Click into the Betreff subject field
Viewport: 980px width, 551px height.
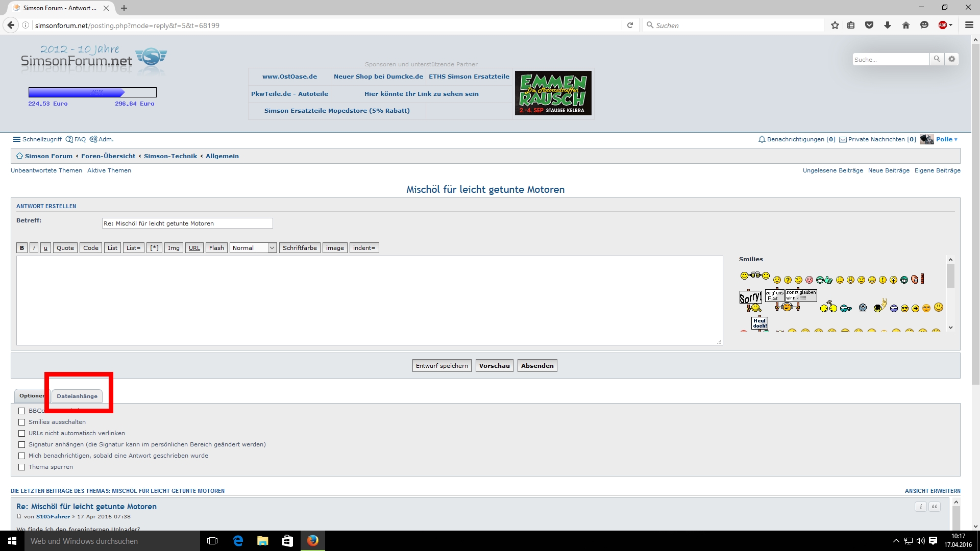point(187,223)
